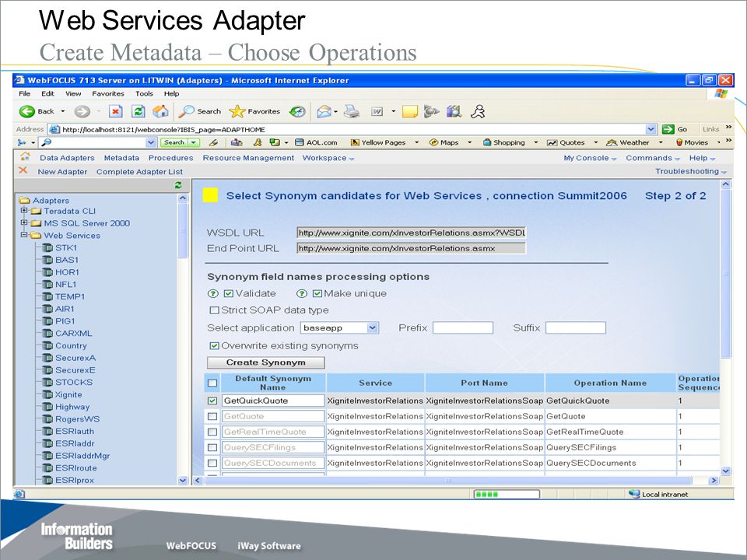Open the Select application baseapp dropdown
Screen dimensions: 747x560
(x=340, y=327)
